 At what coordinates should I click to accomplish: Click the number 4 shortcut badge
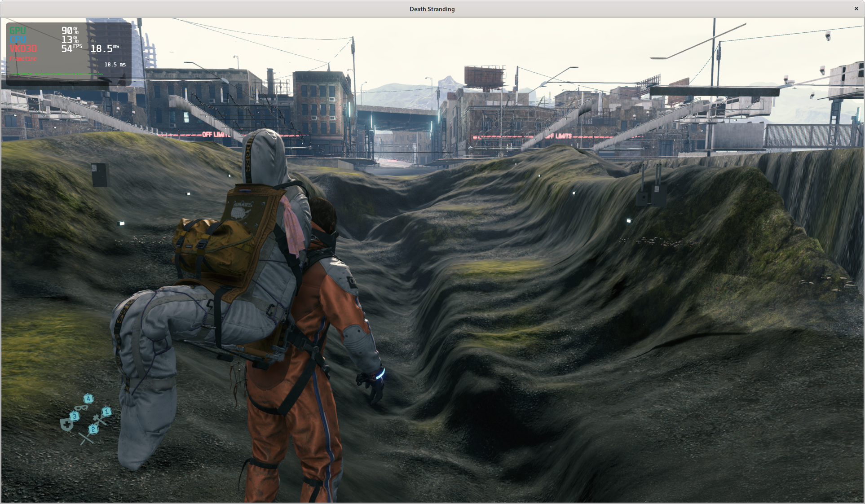(x=88, y=399)
